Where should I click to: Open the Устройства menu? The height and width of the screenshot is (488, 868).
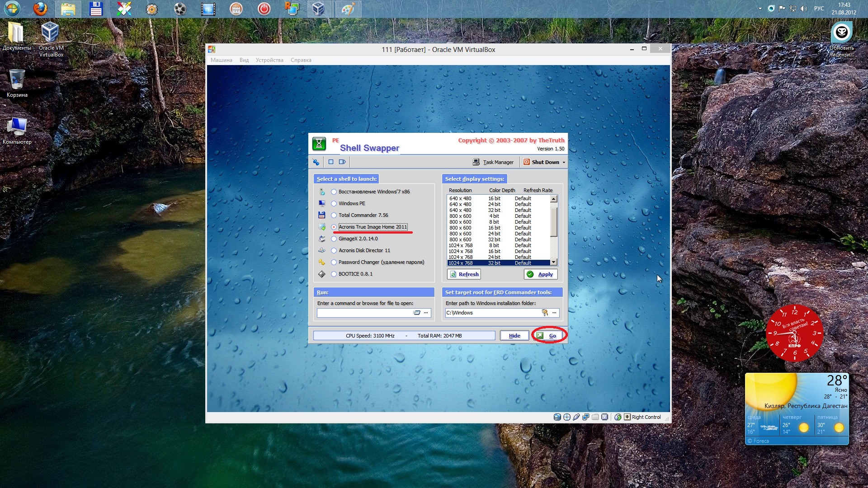point(269,60)
